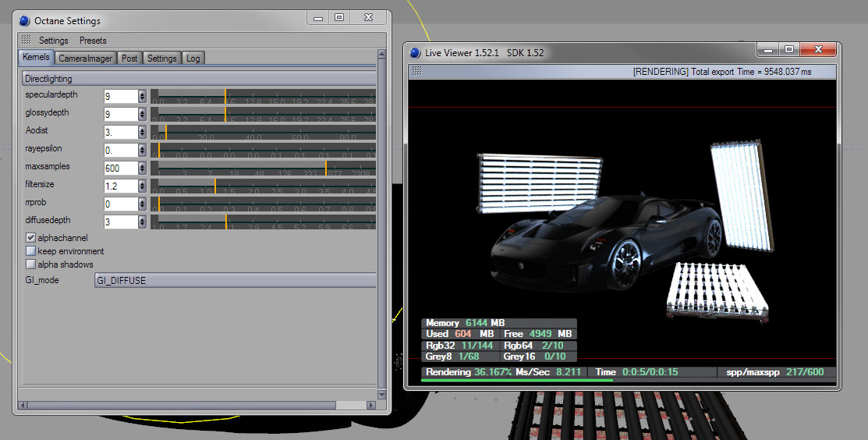Image resolution: width=868 pixels, height=440 pixels.
Task: Click the Free 4949 MB readout
Action: click(x=537, y=334)
